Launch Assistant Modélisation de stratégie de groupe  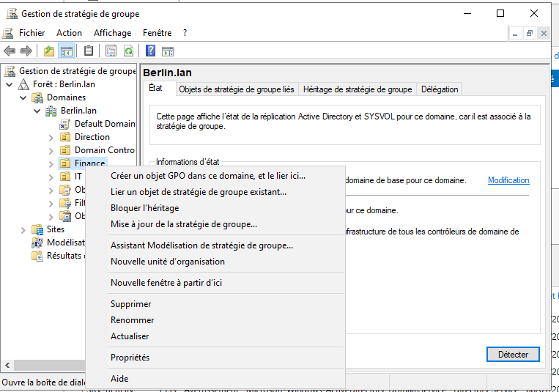point(215,245)
